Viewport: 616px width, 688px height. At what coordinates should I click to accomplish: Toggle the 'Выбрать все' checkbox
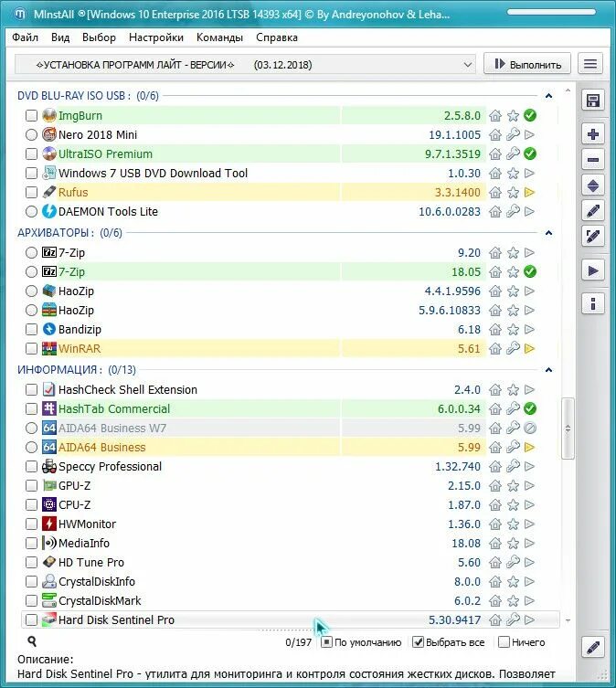click(x=418, y=642)
